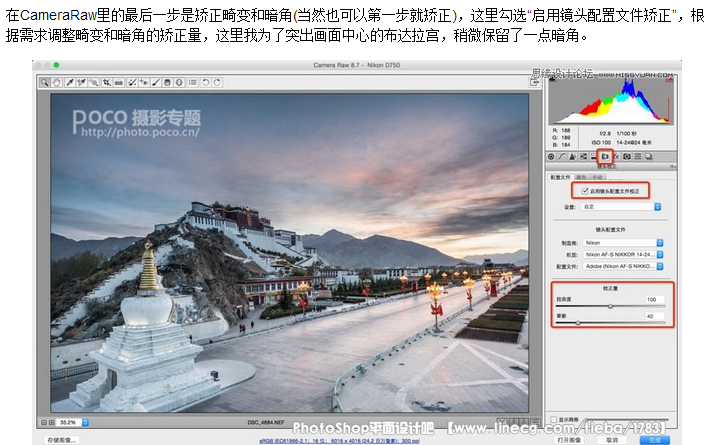This screenshot has height=445, width=716.
Task: Click the Potala Palace preview image
Action: (x=290, y=253)
